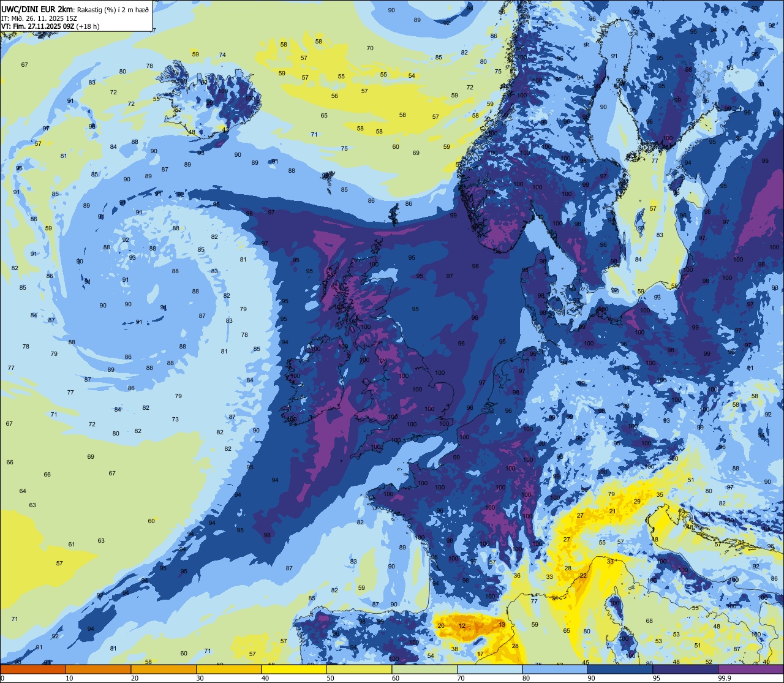The image size is (784, 683).
Task: Click the legend label '20'
Action: (135, 678)
